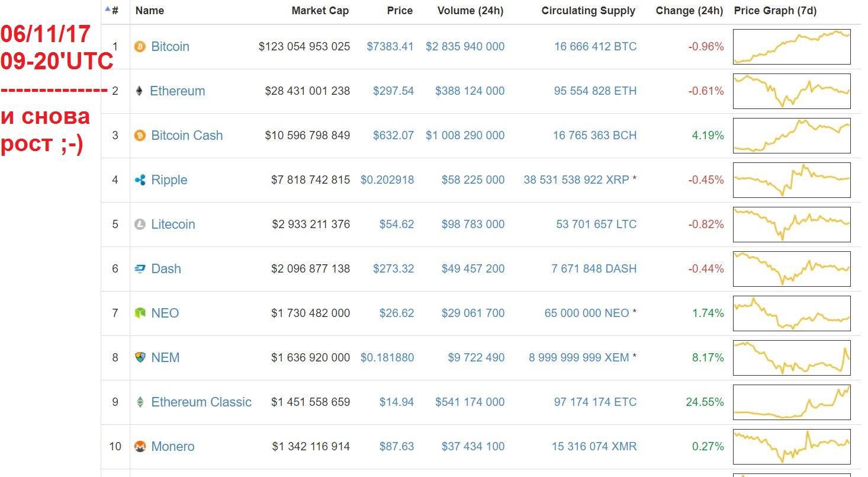Open the Bitcoin Cash name link

[187, 135]
